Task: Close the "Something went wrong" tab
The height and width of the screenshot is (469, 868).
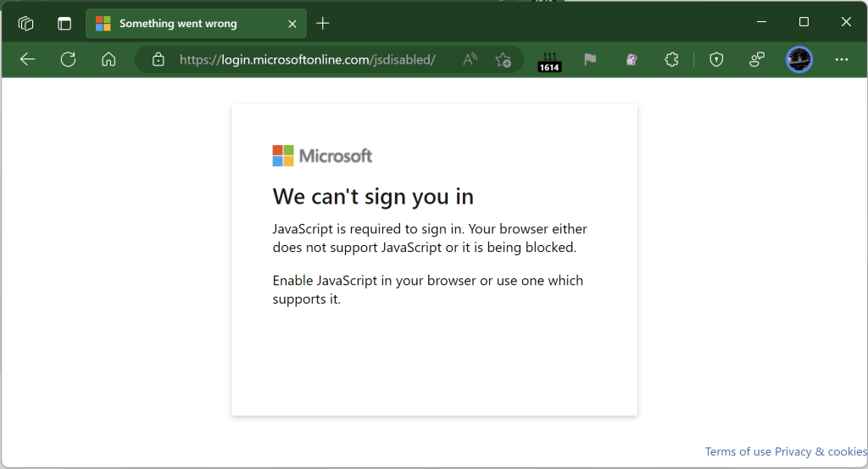Action: pyautogui.click(x=292, y=24)
